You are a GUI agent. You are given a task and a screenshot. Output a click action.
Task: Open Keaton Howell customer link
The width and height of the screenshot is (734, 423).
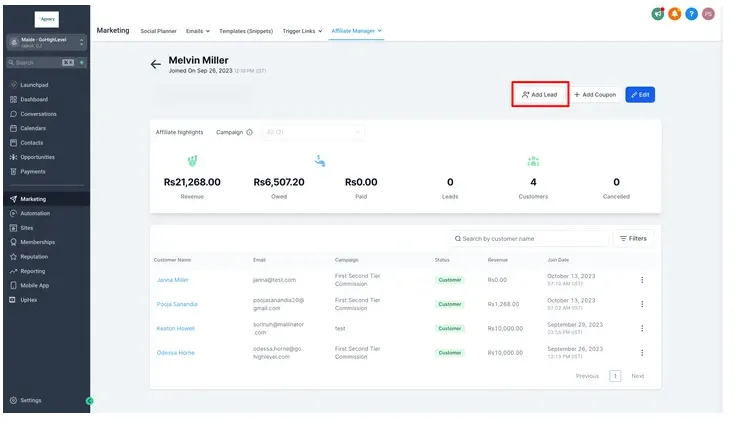176,328
